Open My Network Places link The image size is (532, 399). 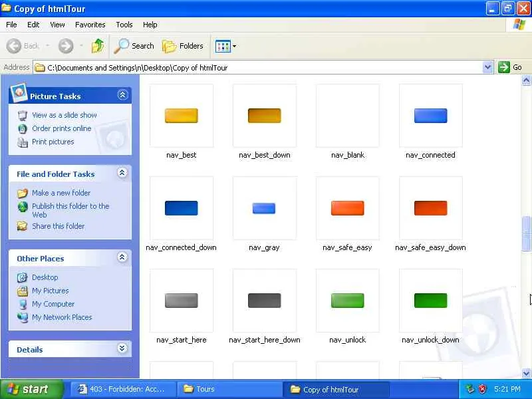point(62,317)
